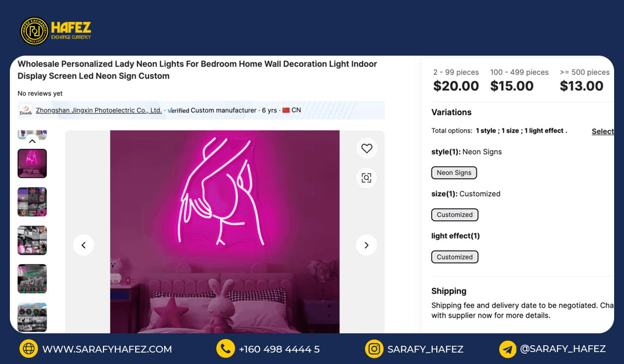
Task: Add product to favorites with heart icon
Action: [367, 148]
